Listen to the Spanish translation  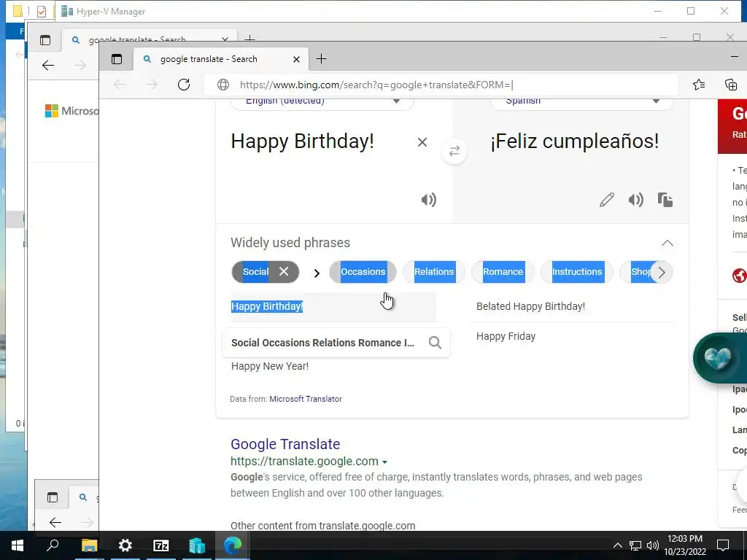pyautogui.click(x=635, y=200)
